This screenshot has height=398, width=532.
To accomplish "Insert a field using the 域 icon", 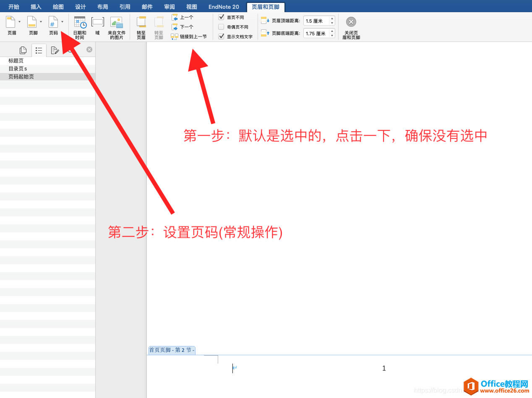I will pyautogui.click(x=97, y=26).
